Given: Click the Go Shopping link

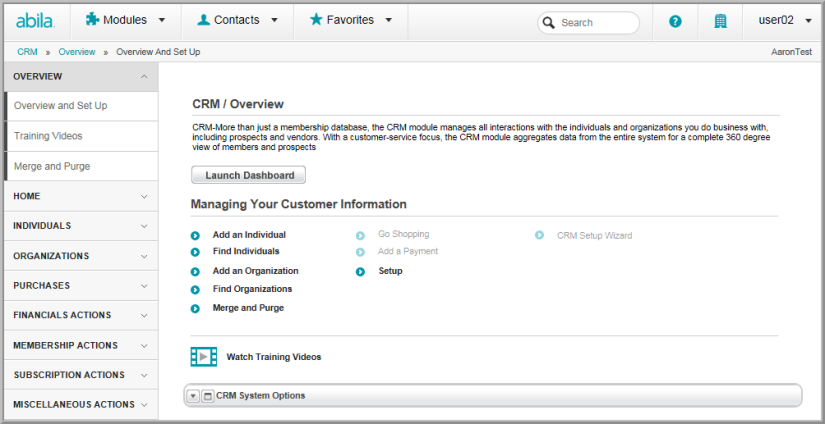Looking at the screenshot, I should pyautogui.click(x=404, y=234).
